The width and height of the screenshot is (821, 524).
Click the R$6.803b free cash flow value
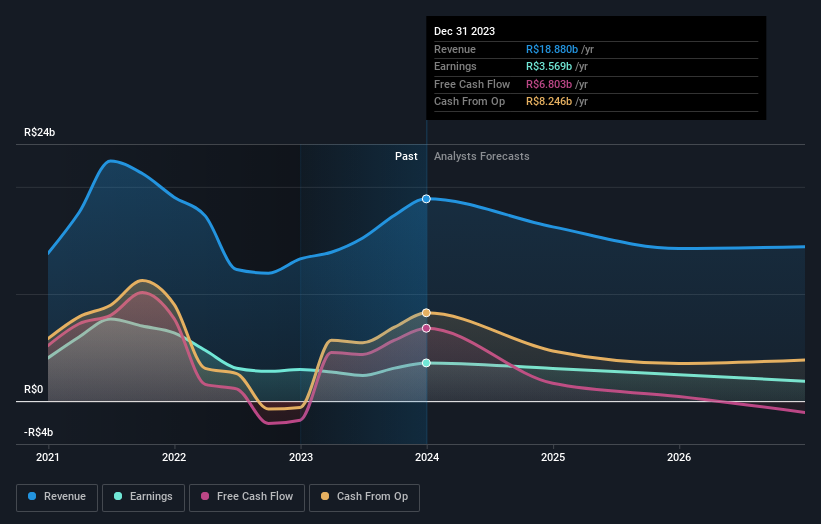coord(549,84)
